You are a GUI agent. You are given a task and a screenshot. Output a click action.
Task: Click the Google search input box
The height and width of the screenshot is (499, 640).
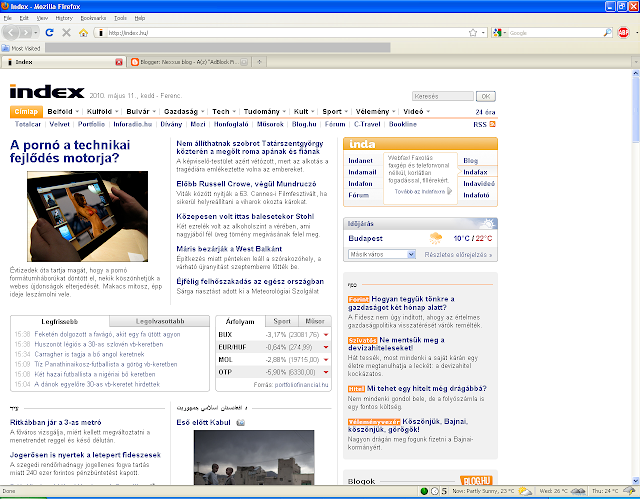tap(555, 33)
